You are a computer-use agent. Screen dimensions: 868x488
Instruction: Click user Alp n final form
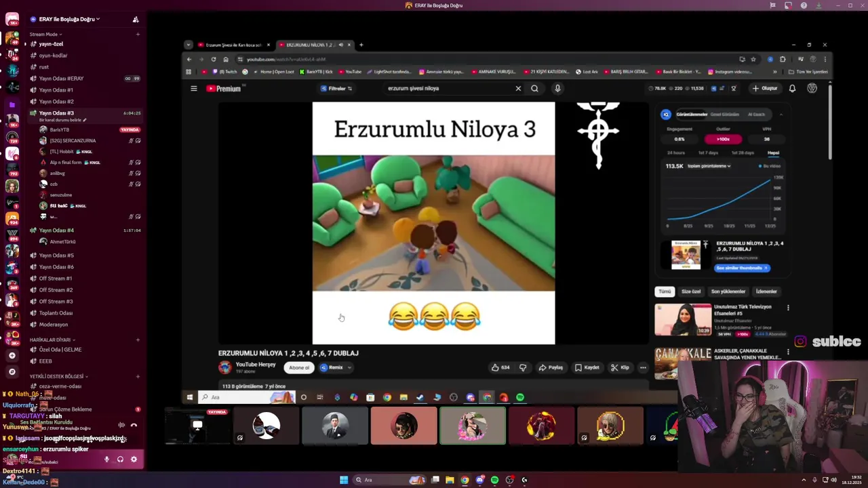point(65,162)
